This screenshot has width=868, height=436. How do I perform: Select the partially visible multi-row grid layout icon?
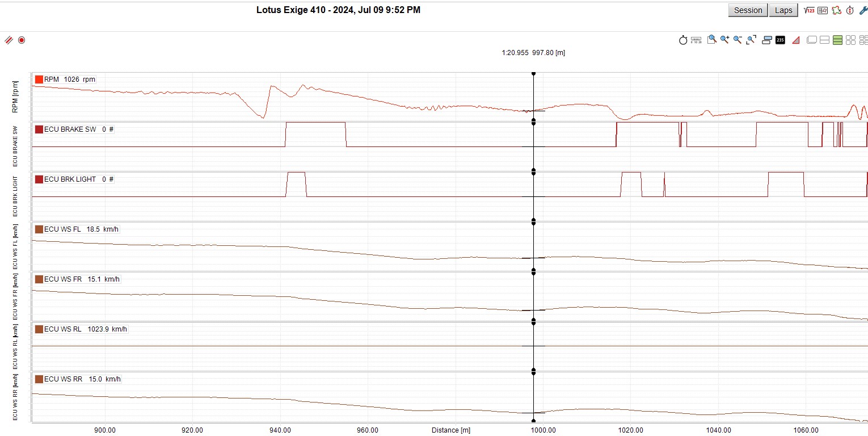863,40
